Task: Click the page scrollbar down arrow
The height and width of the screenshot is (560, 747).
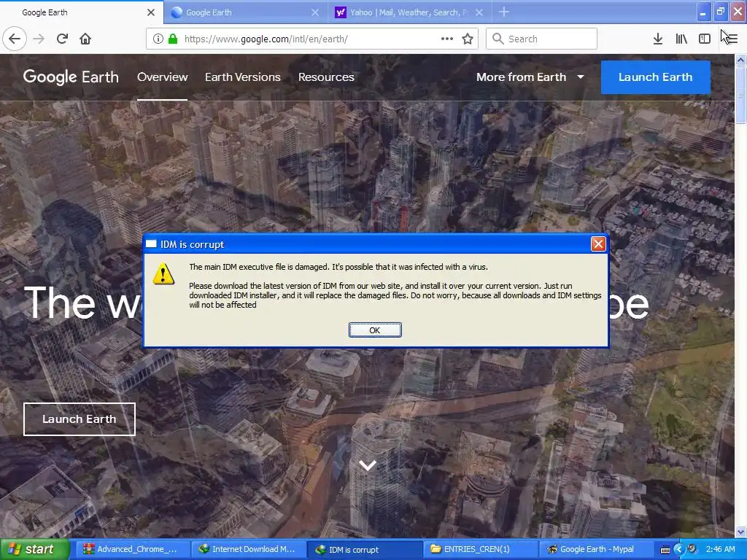Action: point(740,532)
